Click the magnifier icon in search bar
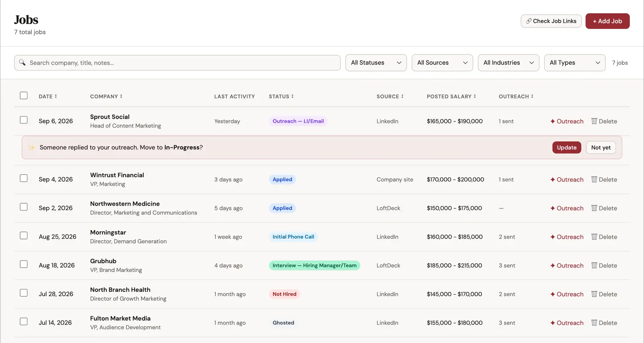The image size is (644, 343). [22, 62]
